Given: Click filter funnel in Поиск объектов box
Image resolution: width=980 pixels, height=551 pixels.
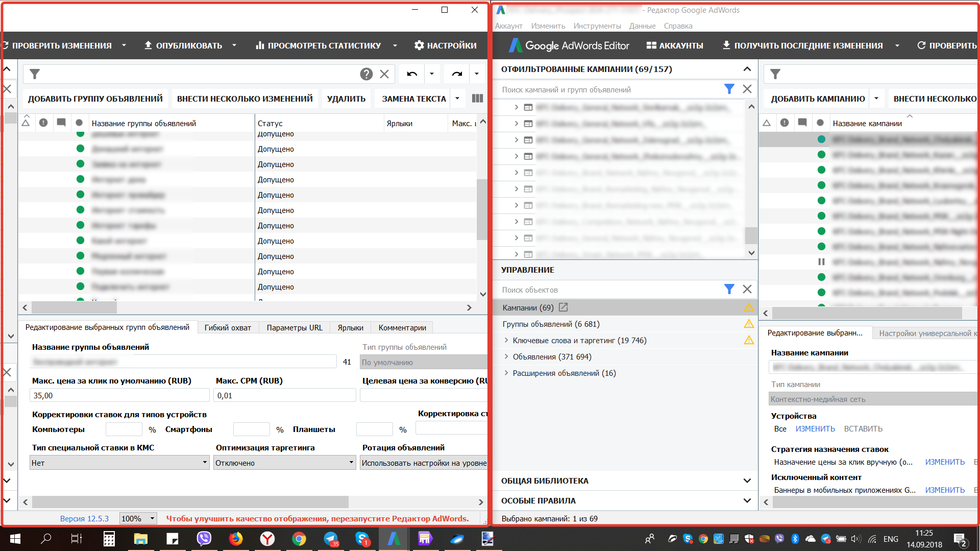Looking at the screenshot, I should coord(729,289).
